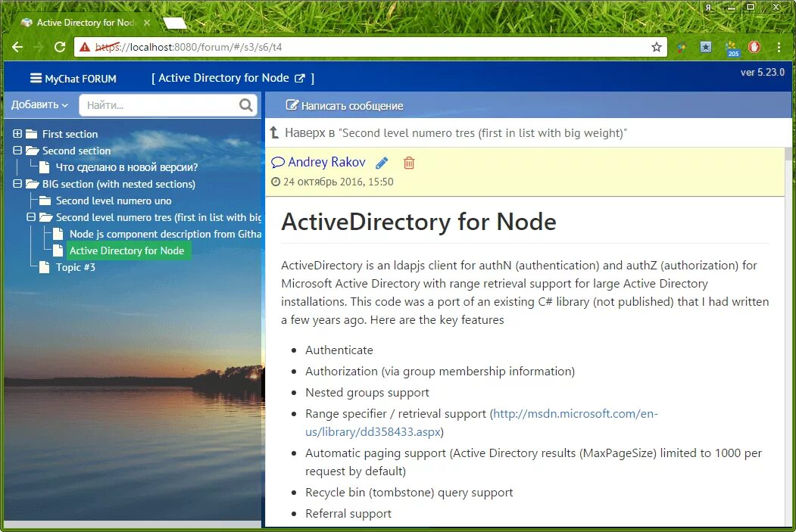Click the colorful pinwheel extension icon

click(x=682, y=48)
